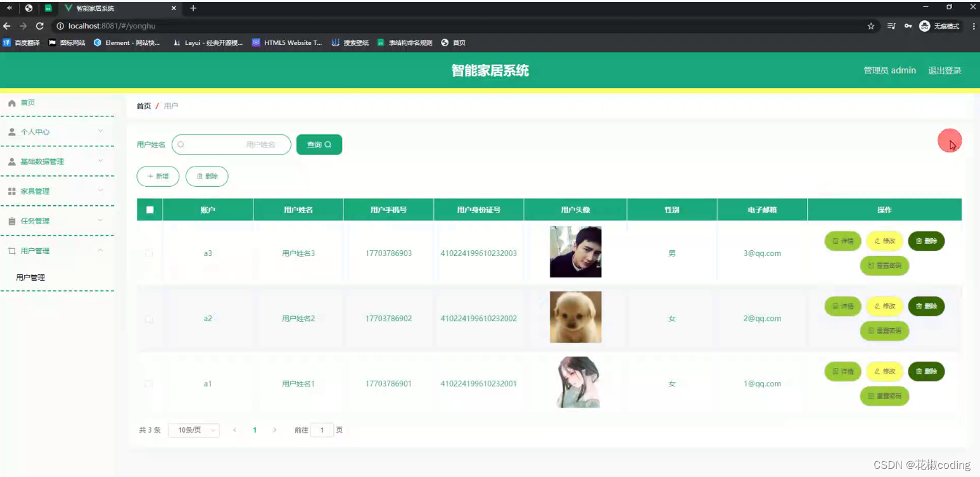Check the row checkbox for user a3
The image size is (980, 477).
(x=148, y=253)
